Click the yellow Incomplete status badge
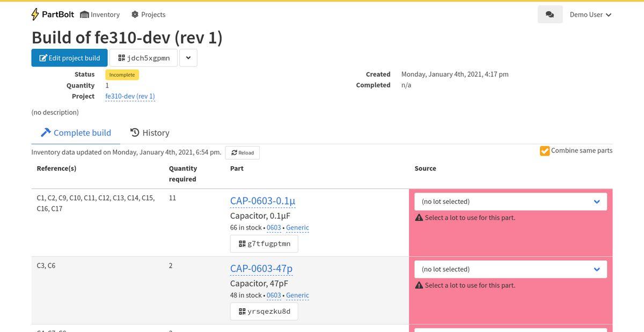This screenshot has height=332, width=644. pyautogui.click(x=122, y=75)
